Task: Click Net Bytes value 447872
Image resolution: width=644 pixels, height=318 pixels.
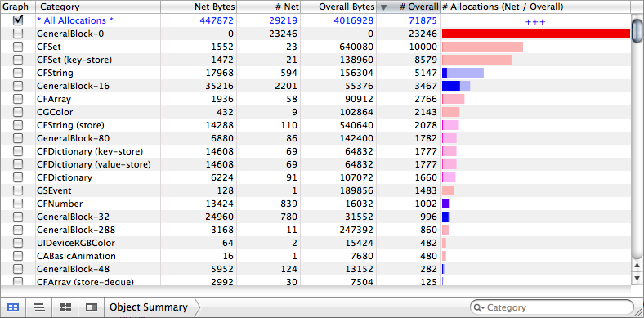Action: (x=217, y=20)
